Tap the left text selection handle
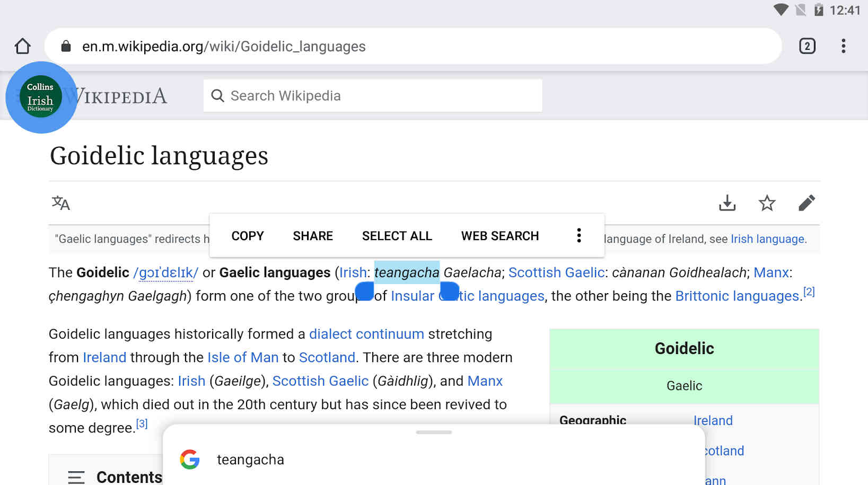The image size is (868, 485). [364, 291]
